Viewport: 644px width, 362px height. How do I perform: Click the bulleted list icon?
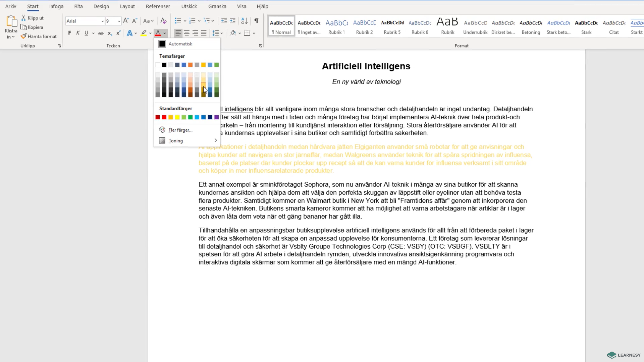(x=178, y=21)
